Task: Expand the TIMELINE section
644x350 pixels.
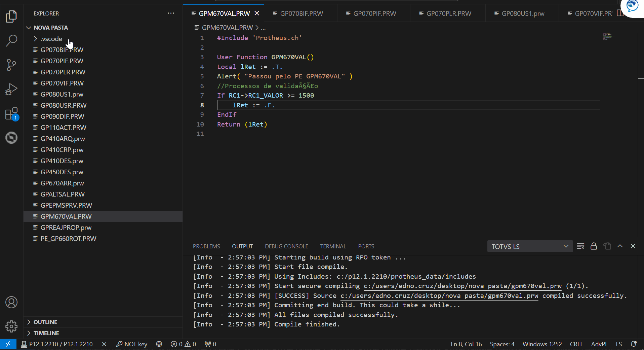Action: (x=46, y=333)
